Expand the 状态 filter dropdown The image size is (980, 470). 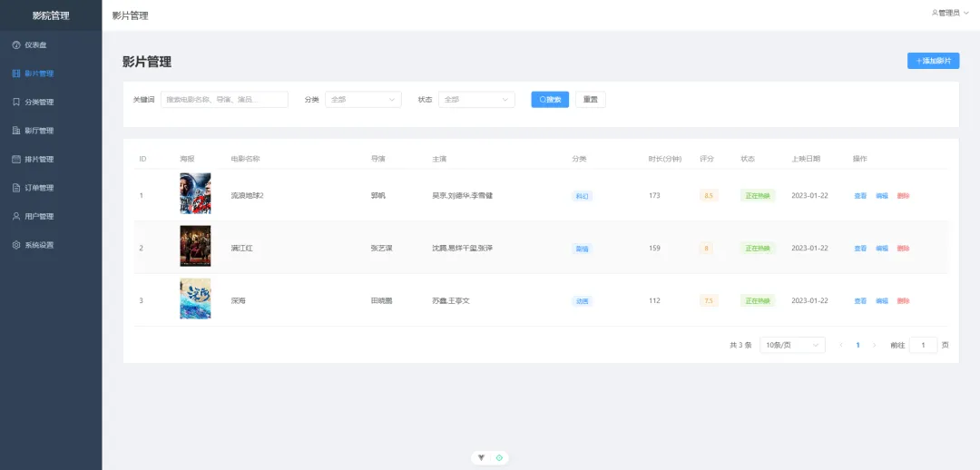tap(477, 100)
